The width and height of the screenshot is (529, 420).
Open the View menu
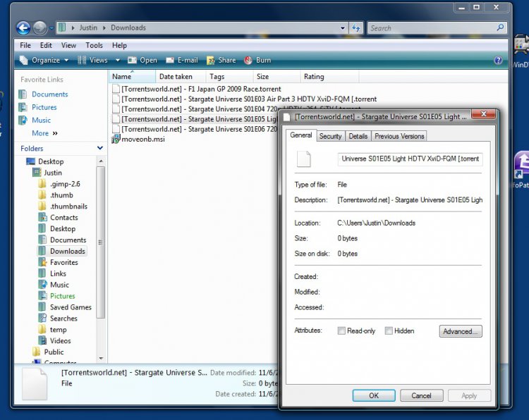pyautogui.click(x=68, y=45)
